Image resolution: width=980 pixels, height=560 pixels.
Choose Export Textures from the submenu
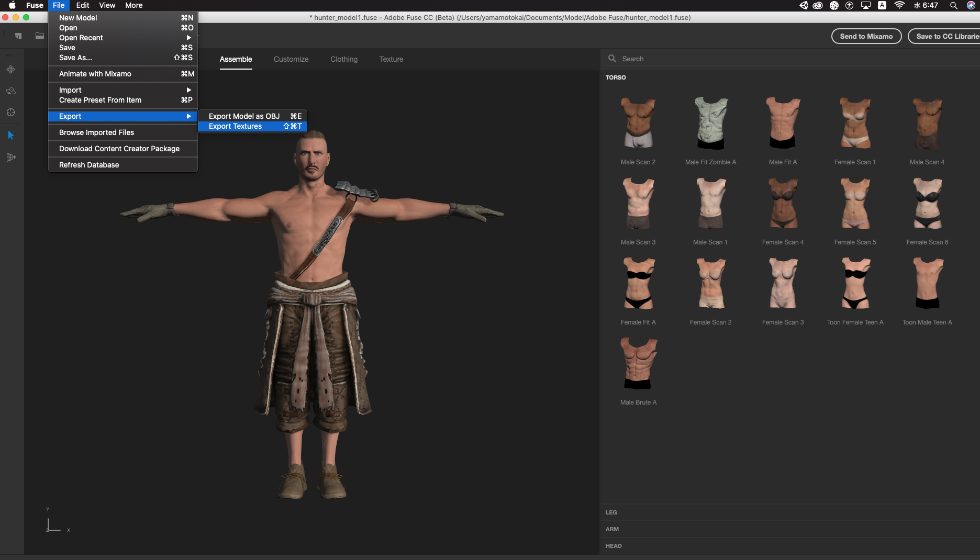point(236,126)
